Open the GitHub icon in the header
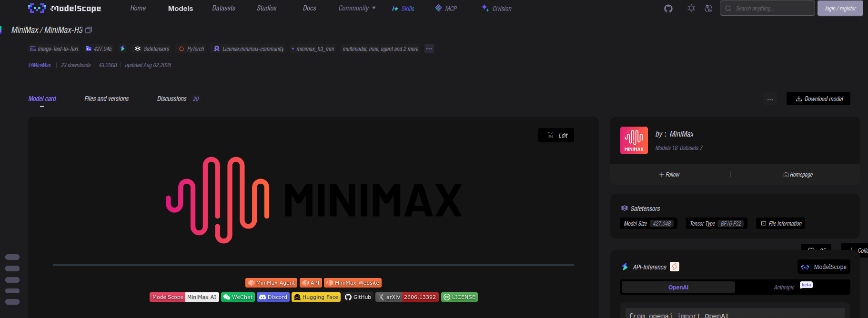Image resolution: width=868 pixels, height=318 pixels. [668, 9]
